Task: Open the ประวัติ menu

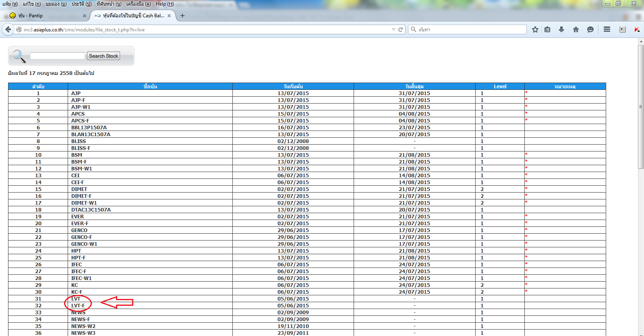Action: tap(81, 4)
